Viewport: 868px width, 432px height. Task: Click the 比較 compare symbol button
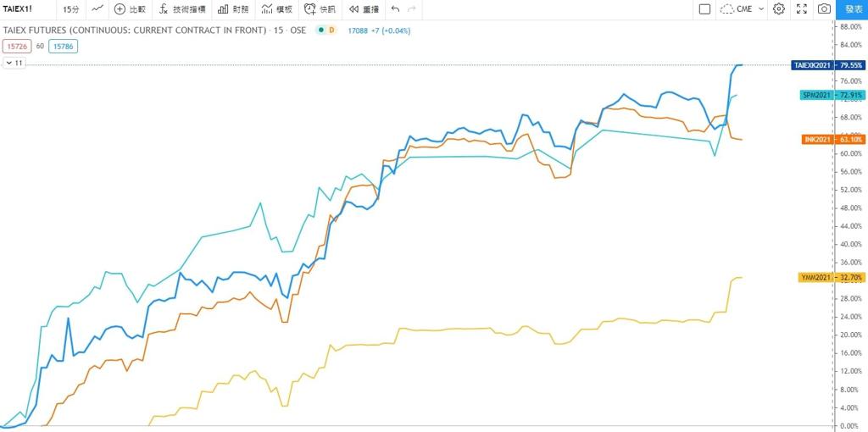pyautogui.click(x=130, y=8)
